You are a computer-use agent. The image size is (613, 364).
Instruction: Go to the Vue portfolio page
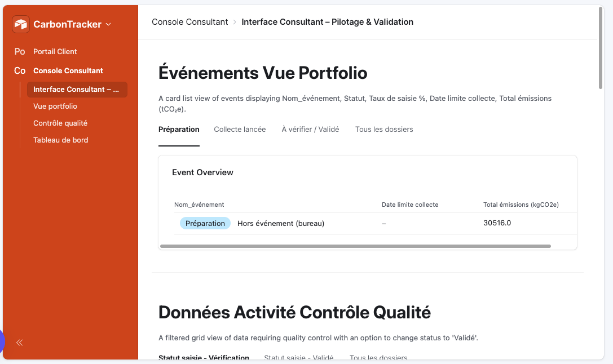point(55,106)
